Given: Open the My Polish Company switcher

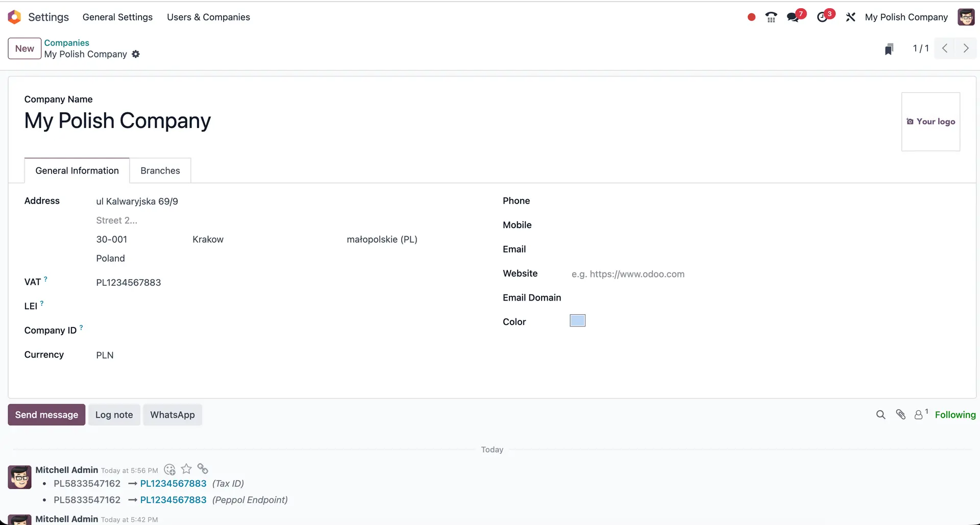Looking at the screenshot, I should coord(906,17).
